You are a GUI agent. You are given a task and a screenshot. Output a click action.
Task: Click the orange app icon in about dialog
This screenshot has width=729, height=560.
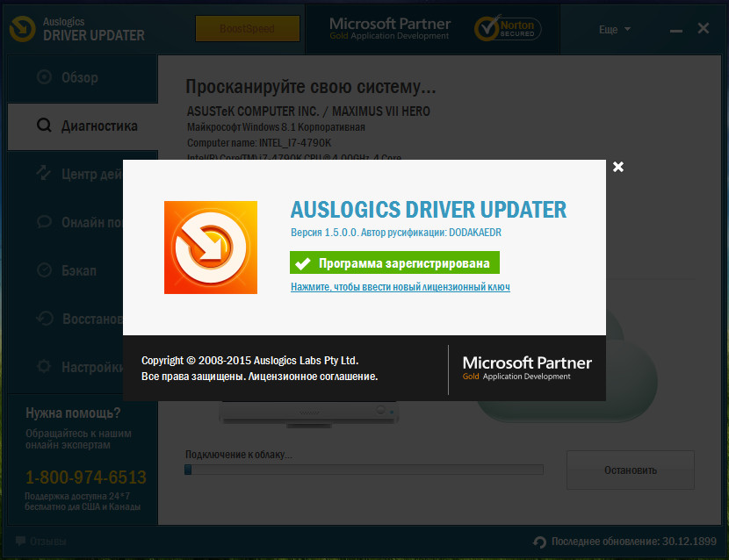[211, 248]
